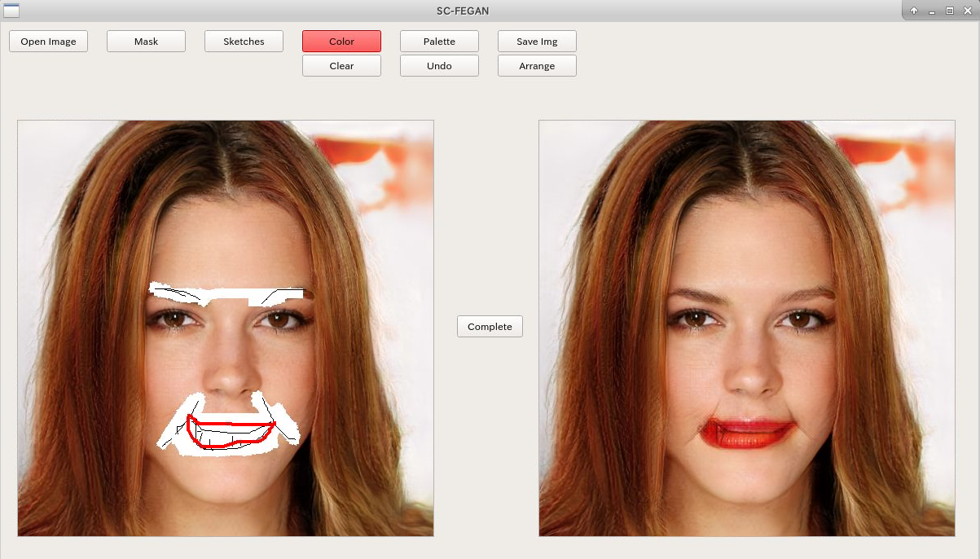
Task: Select the Mask drawing mode
Action: (x=146, y=42)
